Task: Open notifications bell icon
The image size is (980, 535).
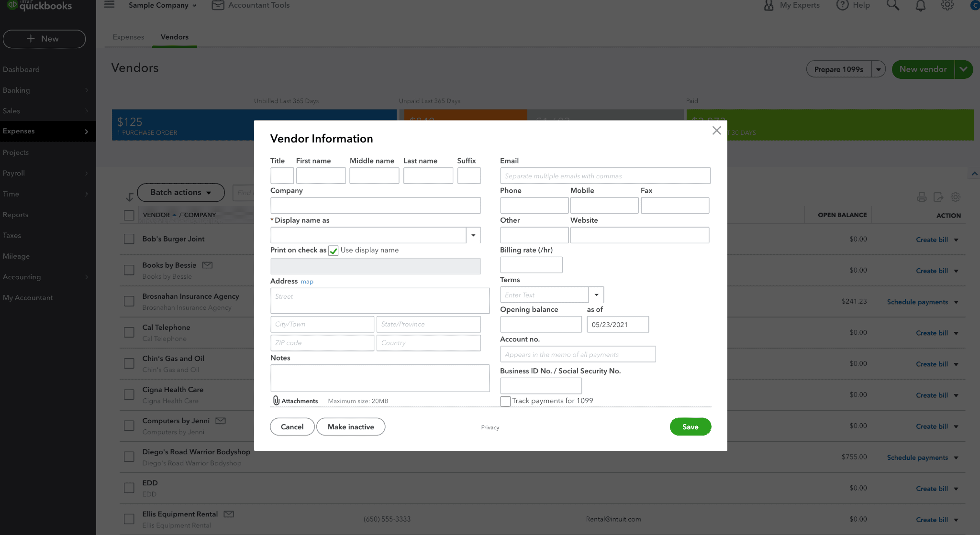Action: pos(920,6)
